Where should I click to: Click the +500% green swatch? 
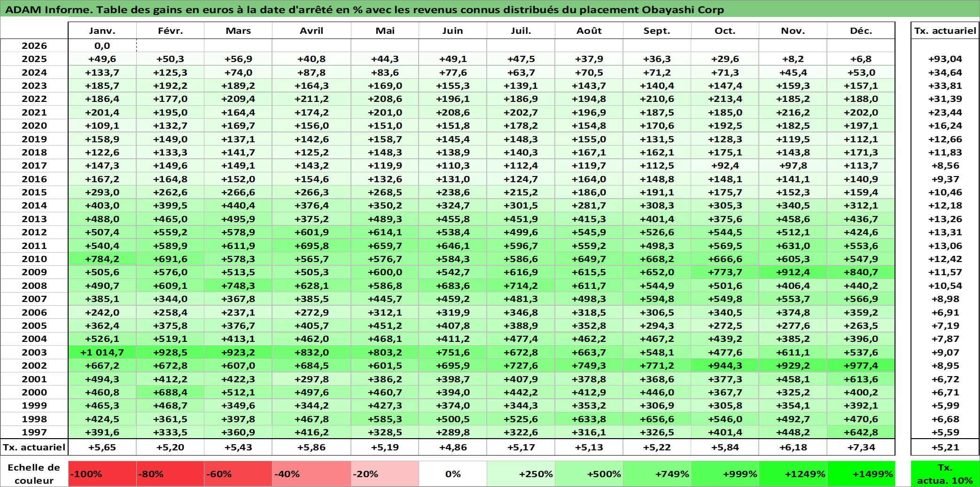[589, 474]
